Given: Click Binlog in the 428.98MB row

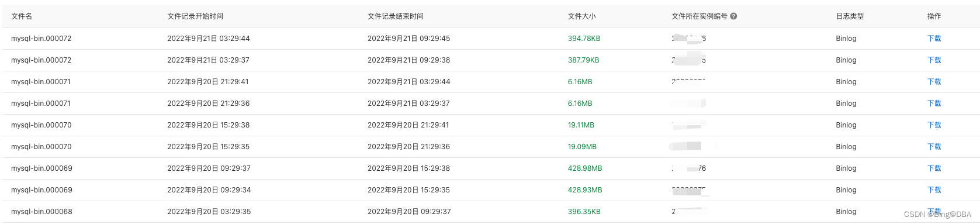Looking at the screenshot, I should [x=846, y=168].
